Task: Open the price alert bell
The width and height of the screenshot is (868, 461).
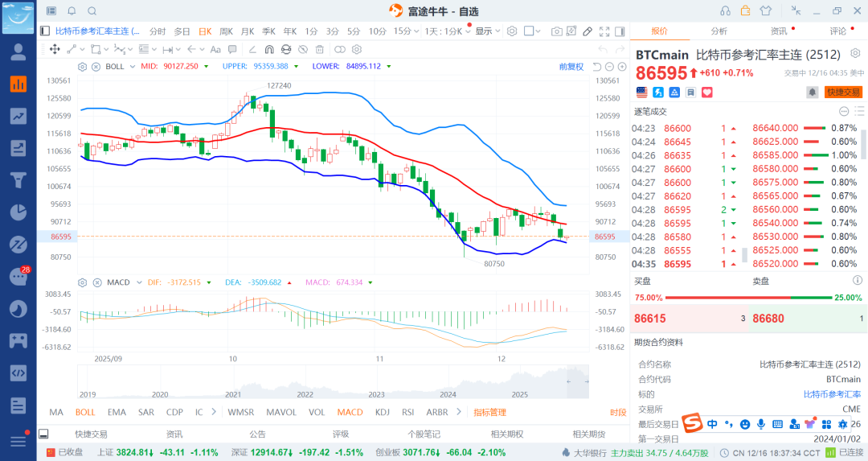Action: (x=812, y=93)
